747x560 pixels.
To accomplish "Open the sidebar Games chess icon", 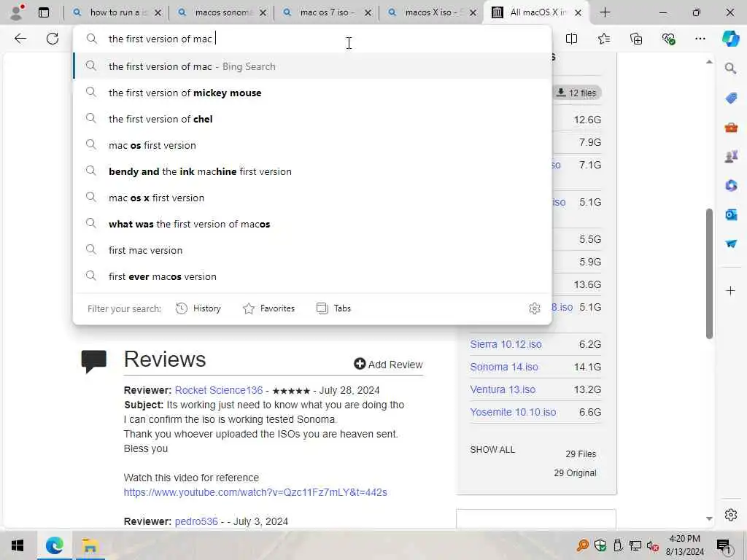I will [x=731, y=156].
